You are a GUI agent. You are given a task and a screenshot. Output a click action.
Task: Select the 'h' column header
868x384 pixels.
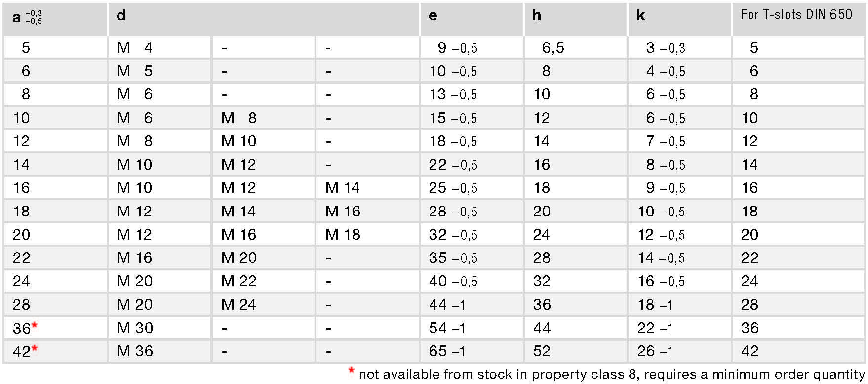point(537,16)
